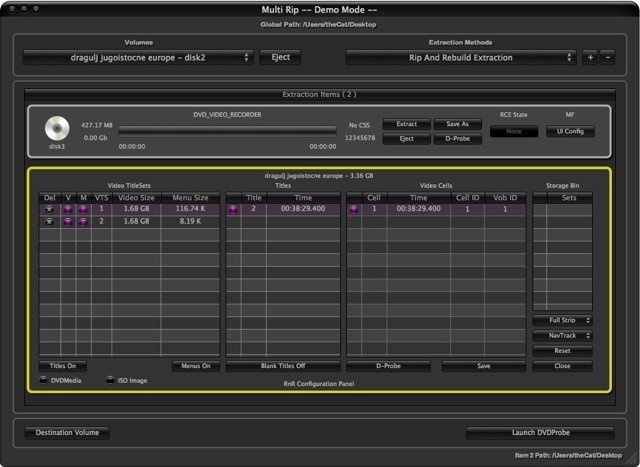Click the disk3 extraction progress bar
The image size is (640, 467).
(x=227, y=131)
